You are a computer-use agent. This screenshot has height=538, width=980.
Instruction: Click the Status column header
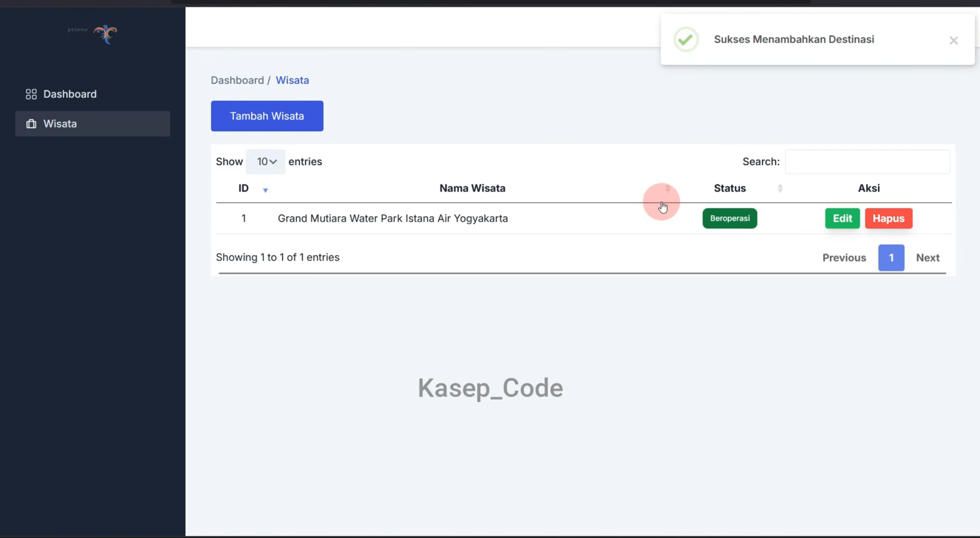730,188
